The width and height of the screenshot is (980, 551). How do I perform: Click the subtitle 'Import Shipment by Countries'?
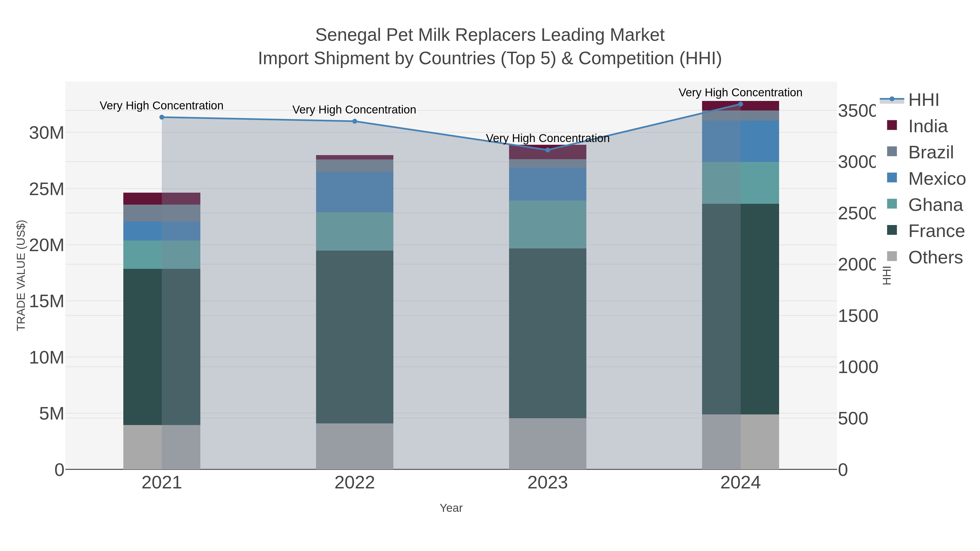[x=377, y=59]
